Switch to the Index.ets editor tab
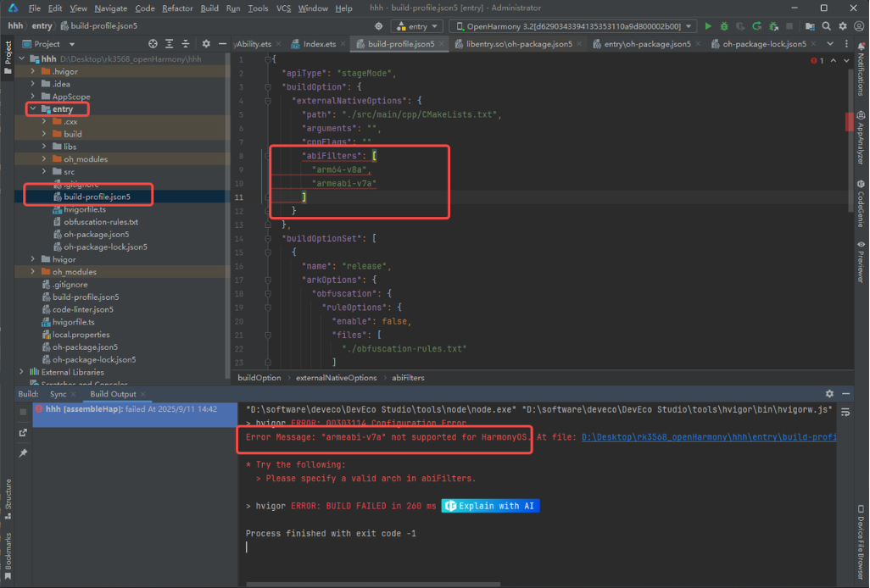This screenshot has width=870, height=588. 319,43
